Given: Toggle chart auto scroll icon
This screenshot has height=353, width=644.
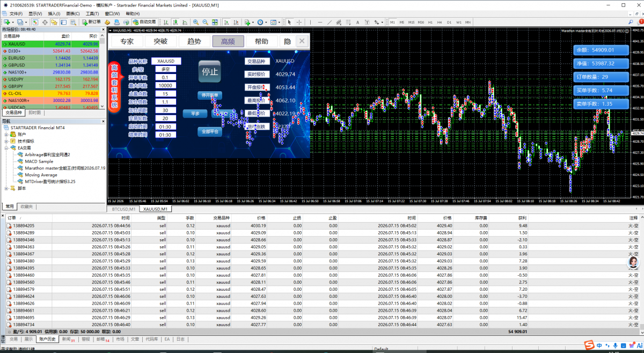Looking at the screenshot, I should [226, 22].
